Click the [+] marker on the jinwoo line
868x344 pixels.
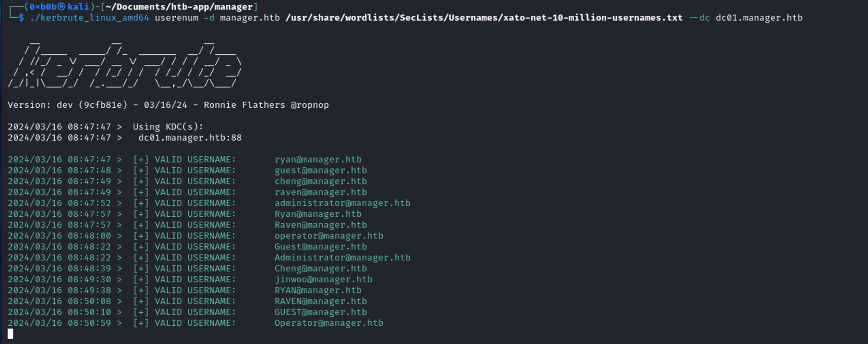pos(141,279)
